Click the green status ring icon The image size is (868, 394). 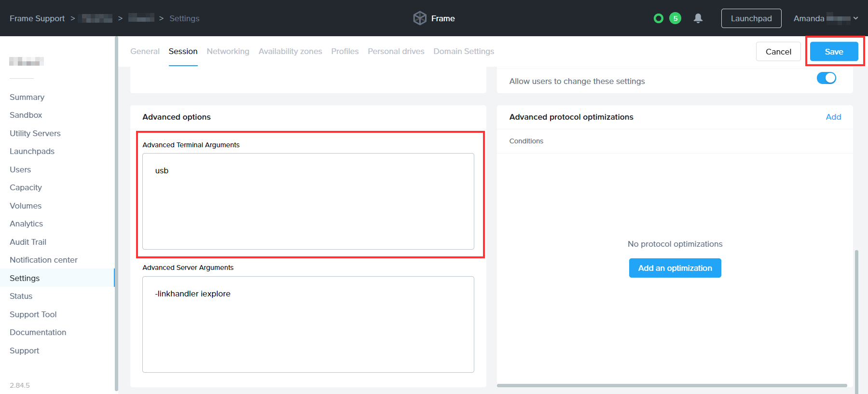pyautogui.click(x=658, y=18)
